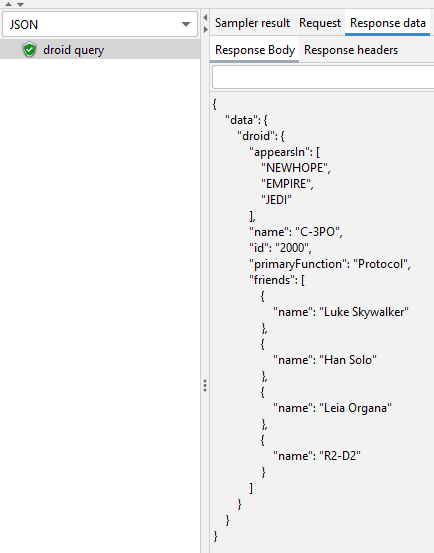Click the small up triangle above the JSON combo

click(8, 4)
